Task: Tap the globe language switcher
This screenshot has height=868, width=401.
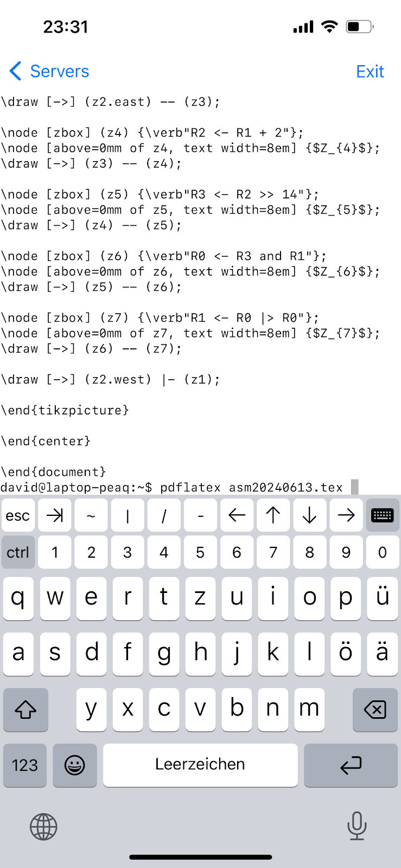Action: tap(43, 827)
